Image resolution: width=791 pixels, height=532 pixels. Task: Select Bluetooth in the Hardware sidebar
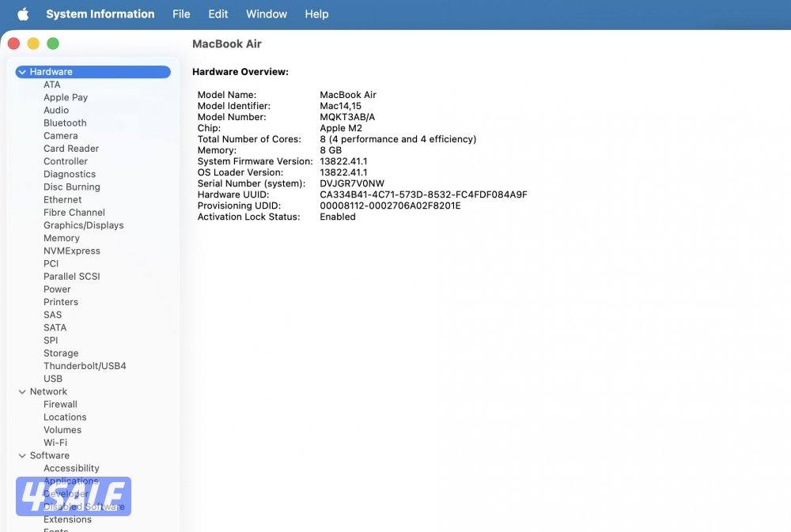point(65,123)
